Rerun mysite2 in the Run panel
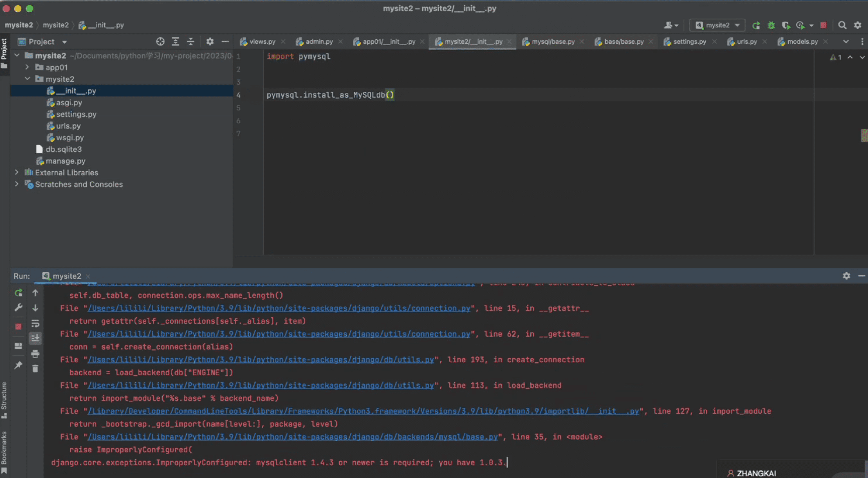 (19, 293)
